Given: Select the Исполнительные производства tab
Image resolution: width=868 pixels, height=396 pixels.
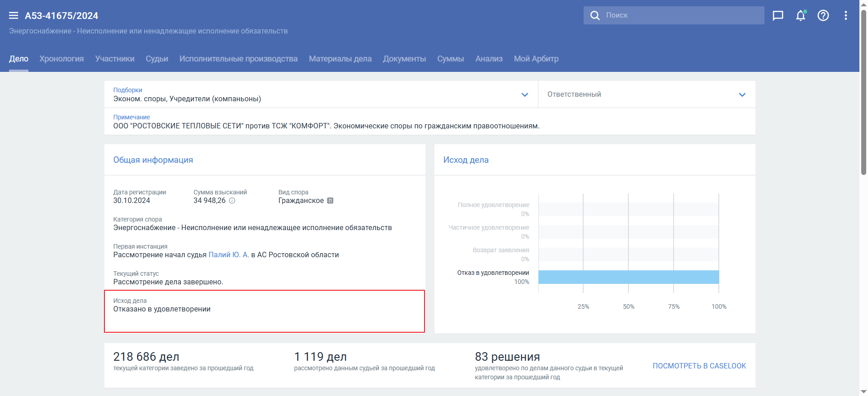Looking at the screenshot, I should point(238,59).
